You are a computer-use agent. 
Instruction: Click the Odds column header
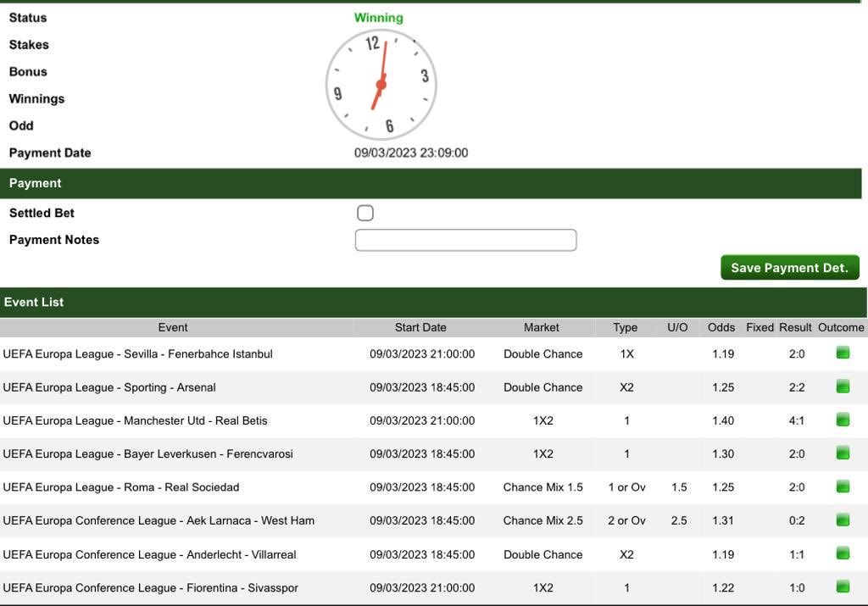(721, 328)
